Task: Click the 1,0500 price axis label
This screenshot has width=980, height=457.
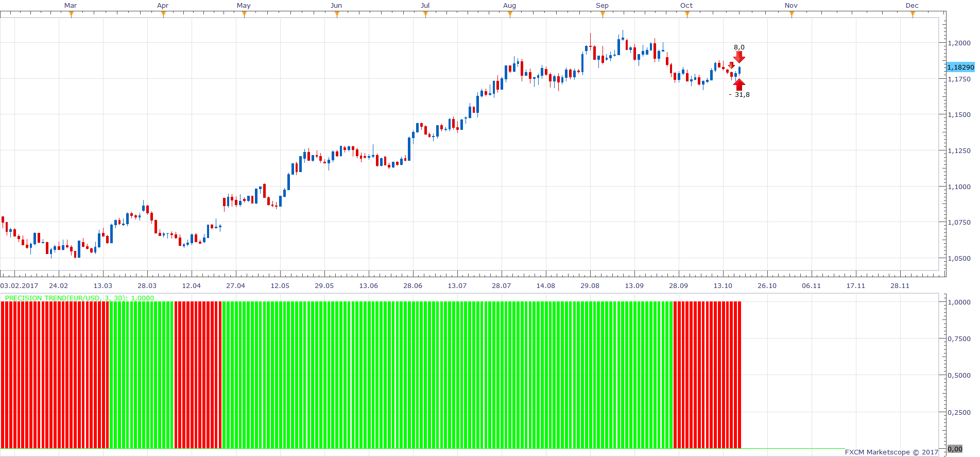Action: 959,258
